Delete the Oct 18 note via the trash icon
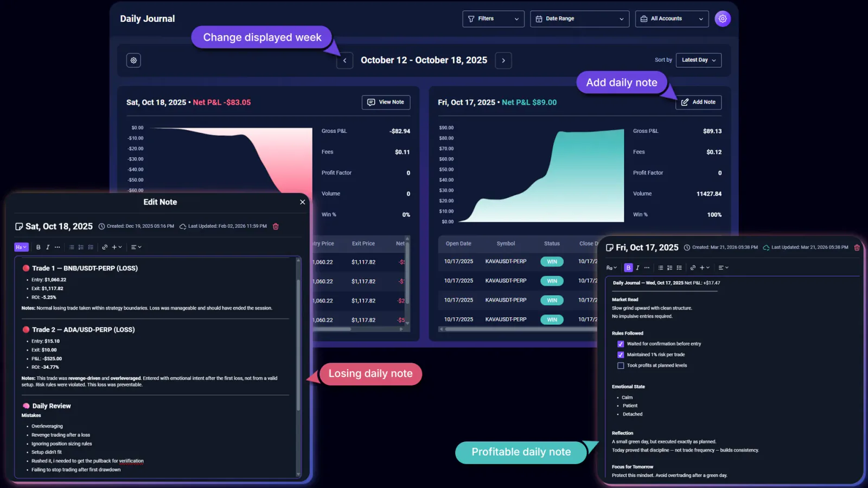 click(x=276, y=226)
